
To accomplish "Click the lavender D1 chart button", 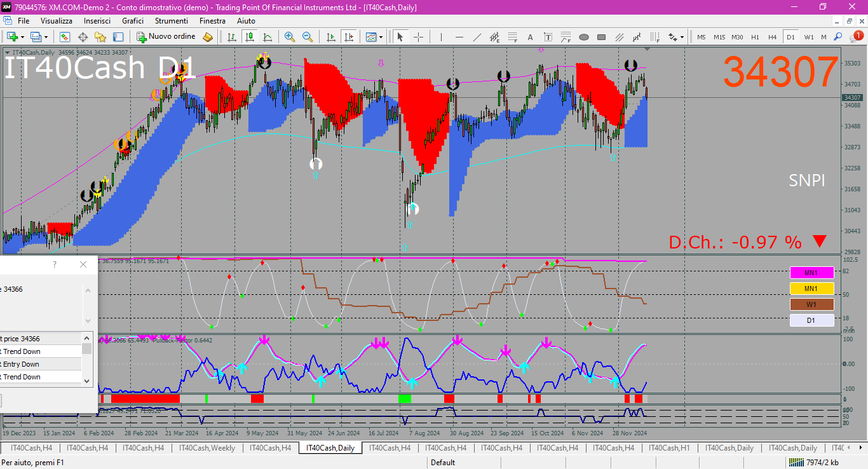I will click(811, 320).
